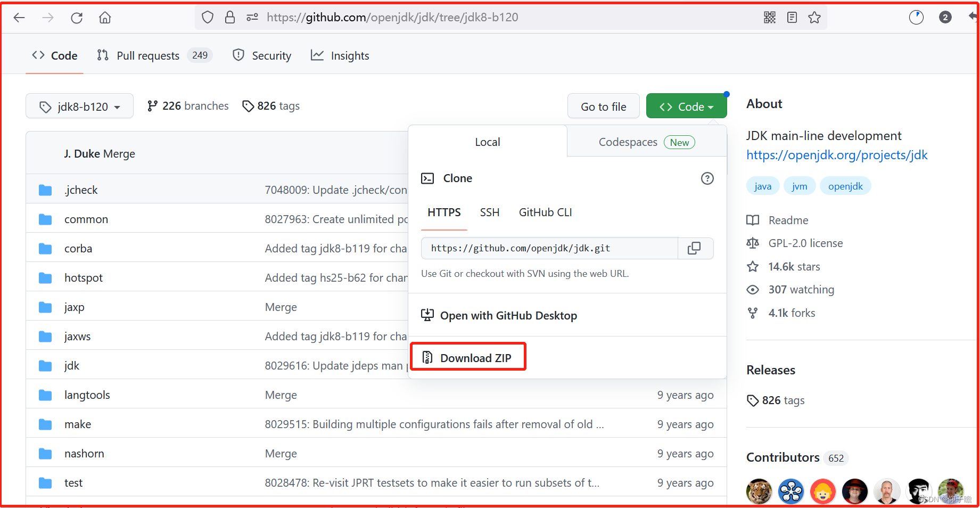View the 226 branches link
This screenshot has height=508, width=980.
coord(188,106)
